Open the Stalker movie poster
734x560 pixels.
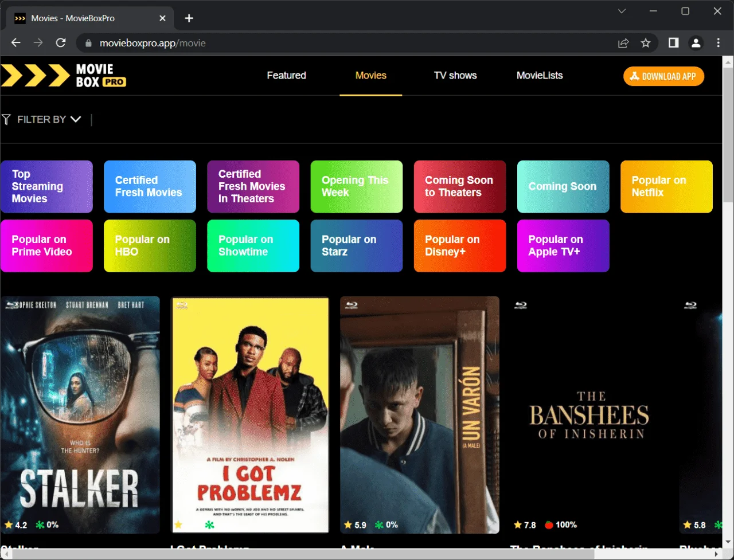tap(80, 415)
